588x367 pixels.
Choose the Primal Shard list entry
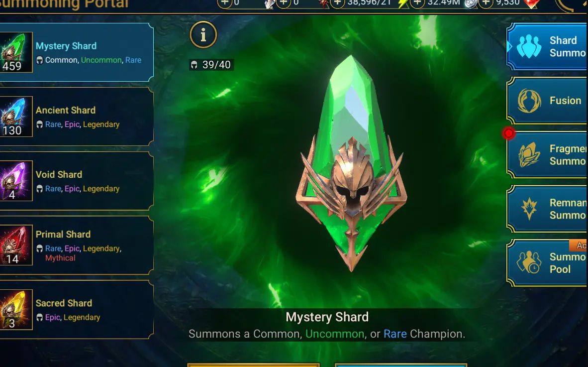pos(76,245)
